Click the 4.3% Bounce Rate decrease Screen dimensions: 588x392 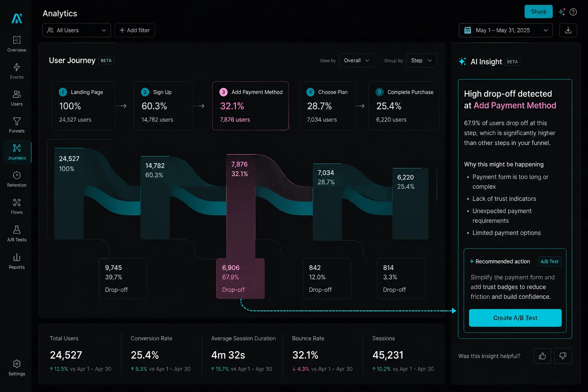pyautogui.click(x=301, y=369)
